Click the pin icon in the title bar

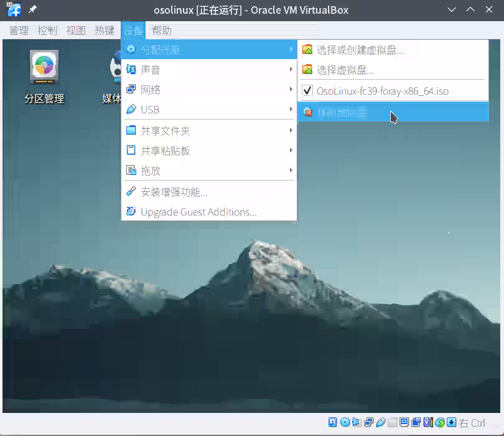pos(34,9)
